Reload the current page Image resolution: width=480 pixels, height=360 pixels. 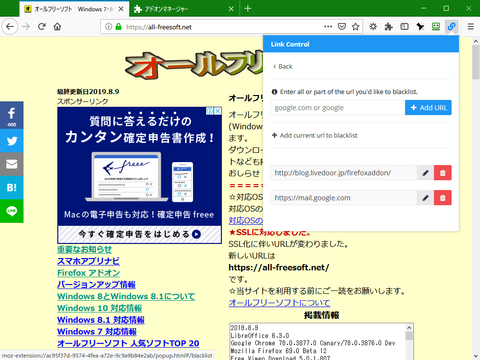[42, 27]
